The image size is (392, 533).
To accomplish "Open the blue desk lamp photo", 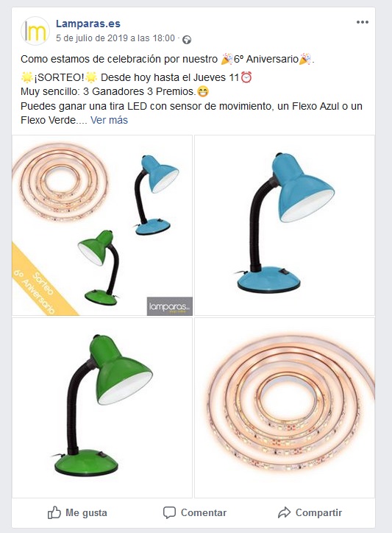I will (x=285, y=225).
